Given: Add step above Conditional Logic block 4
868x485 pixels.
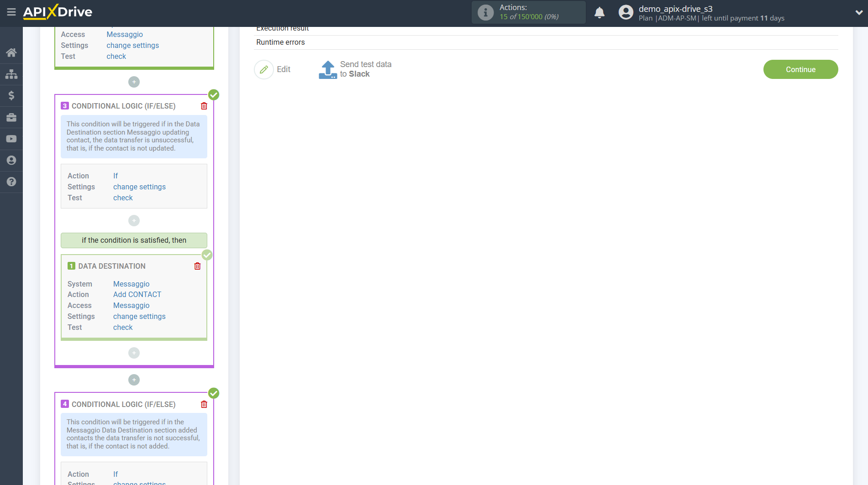Looking at the screenshot, I should pyautogui.click(x=134, y=380).
